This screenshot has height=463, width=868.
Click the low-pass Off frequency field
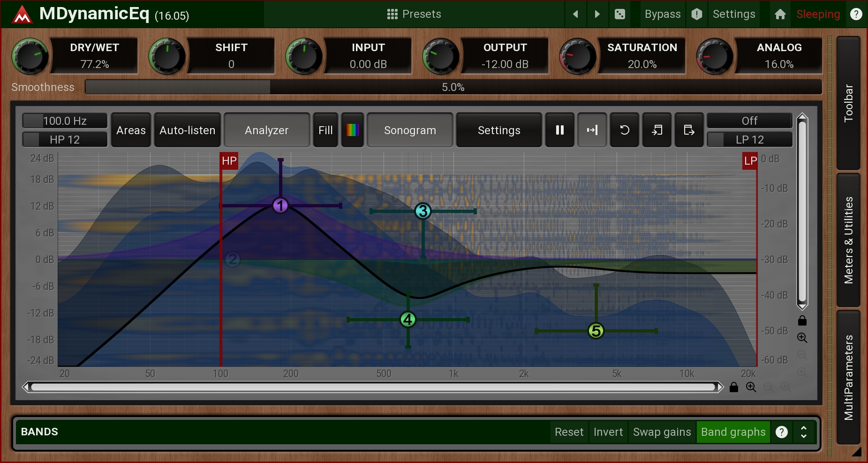(x=749, y=121)
